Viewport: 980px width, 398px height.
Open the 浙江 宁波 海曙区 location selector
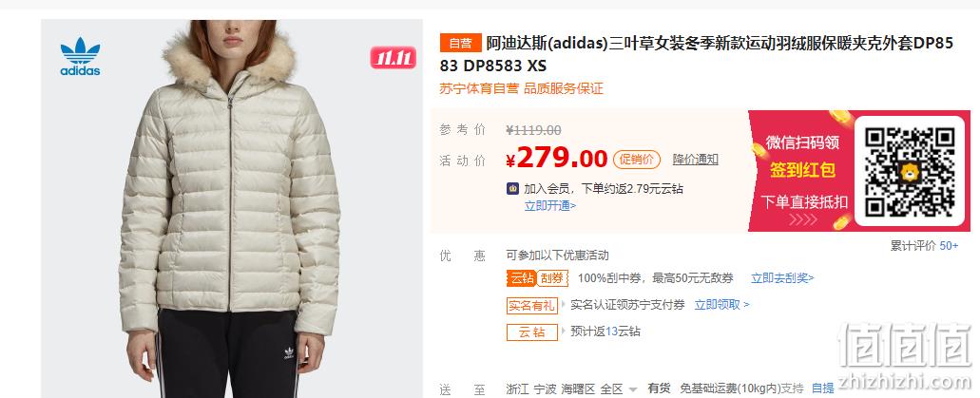(x=571, y=389)
